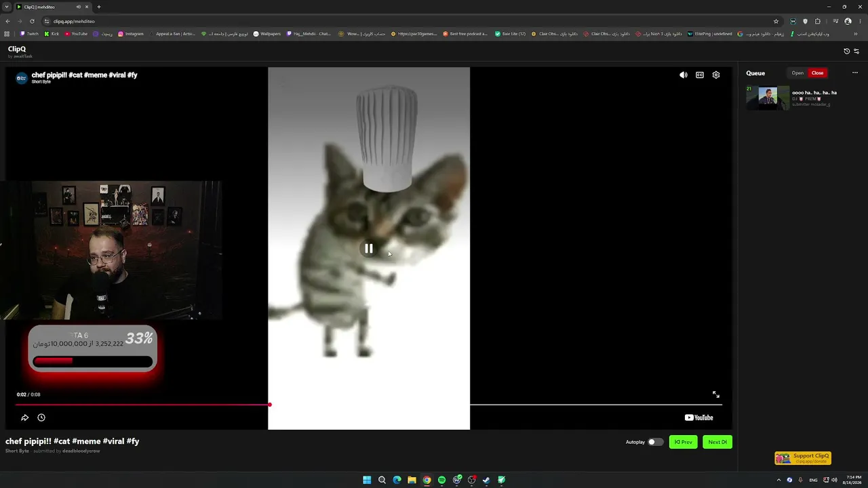
Task: Set the queue to Close
Action: point(817,73)
